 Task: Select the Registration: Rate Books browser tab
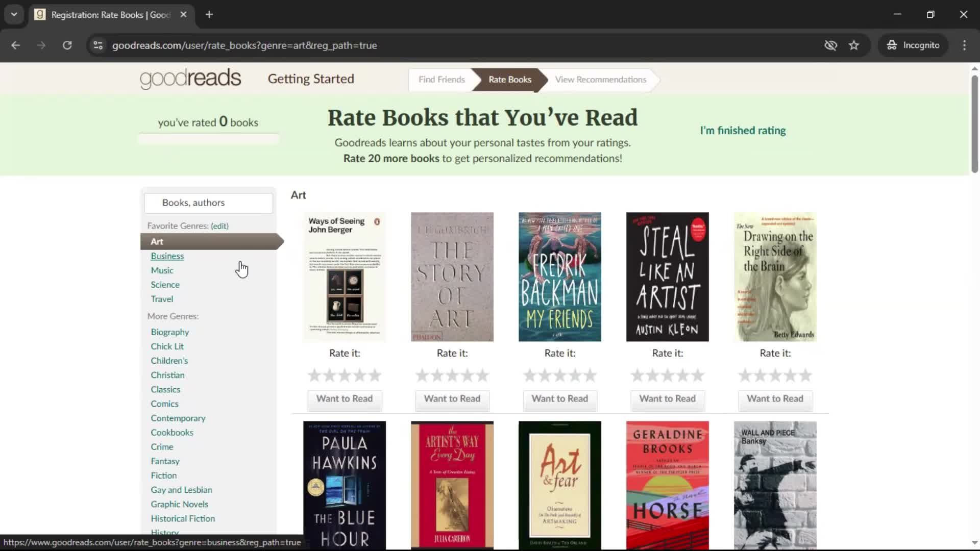[x=111, y=15]
